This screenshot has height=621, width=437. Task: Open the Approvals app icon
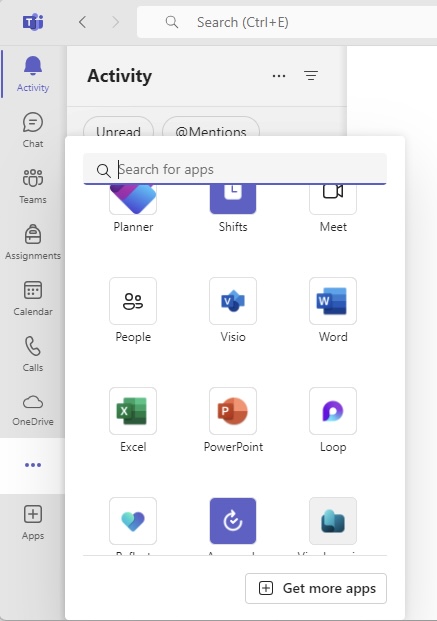[x=233, y=521]
